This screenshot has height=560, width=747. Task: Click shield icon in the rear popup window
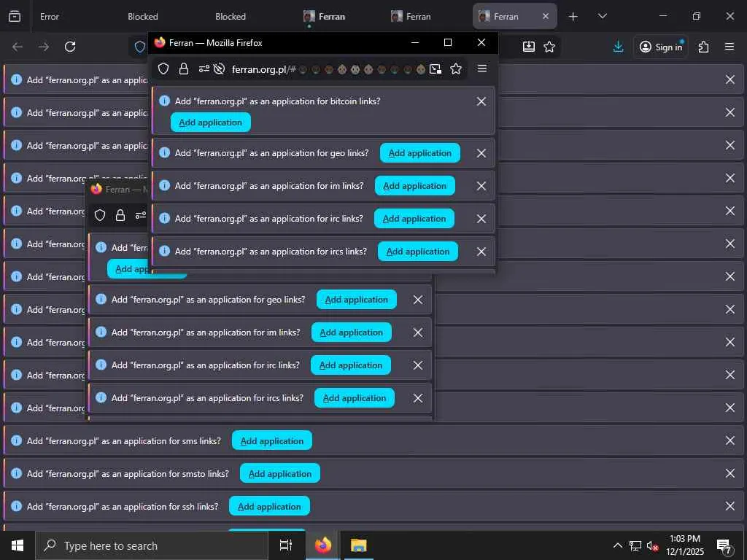(100, 215)
